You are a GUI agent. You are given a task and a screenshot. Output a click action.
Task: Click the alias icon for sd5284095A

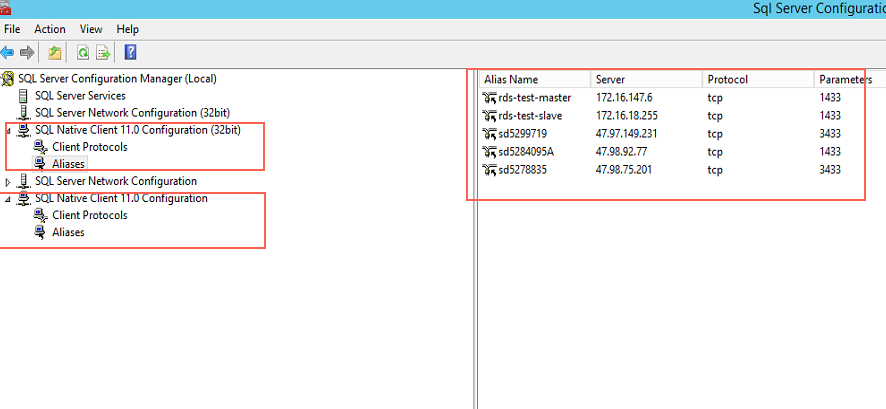coord(489,152)
